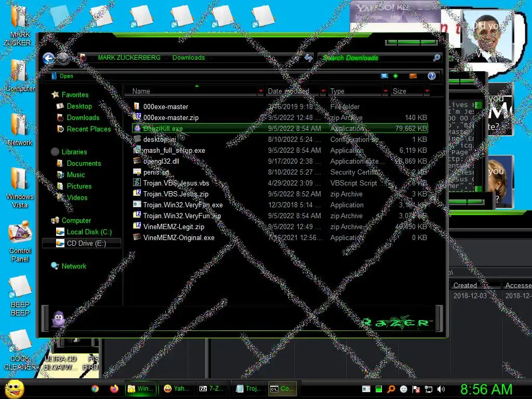Image resolution: width=532 pixels, height=399 pixels.
Task: Click the search magnifier in Search Downloads
Action: [436, 58]
